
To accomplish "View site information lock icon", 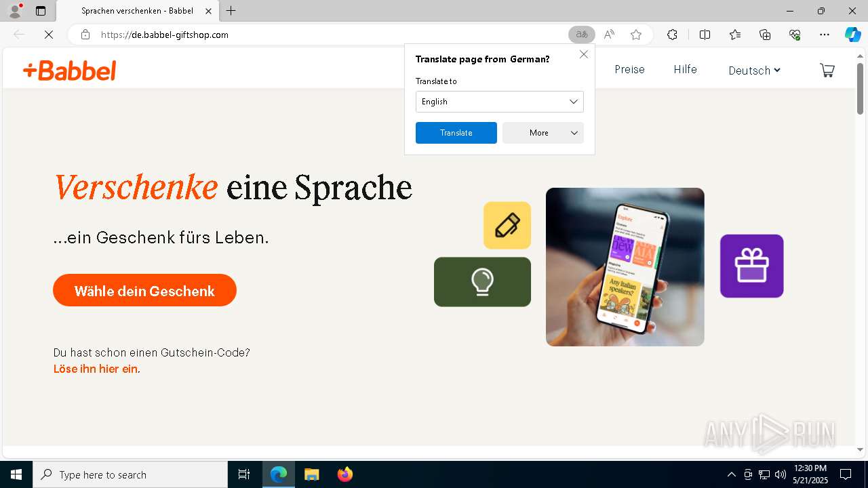I will click(x=85, y=35).
